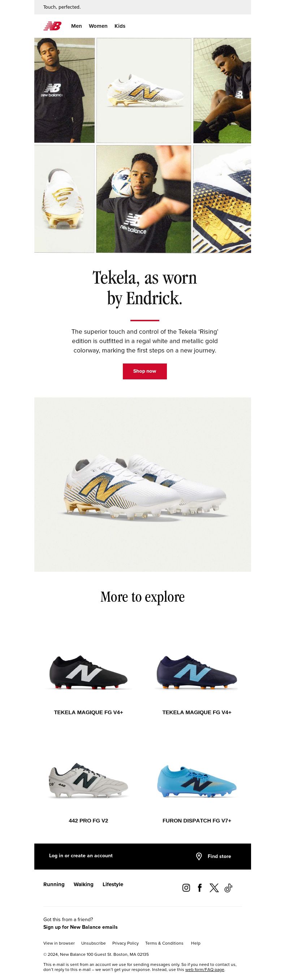Open the Facebook social icon
Image resolution: width=289 pixels, height=980 pixels.
click(199, 888)
